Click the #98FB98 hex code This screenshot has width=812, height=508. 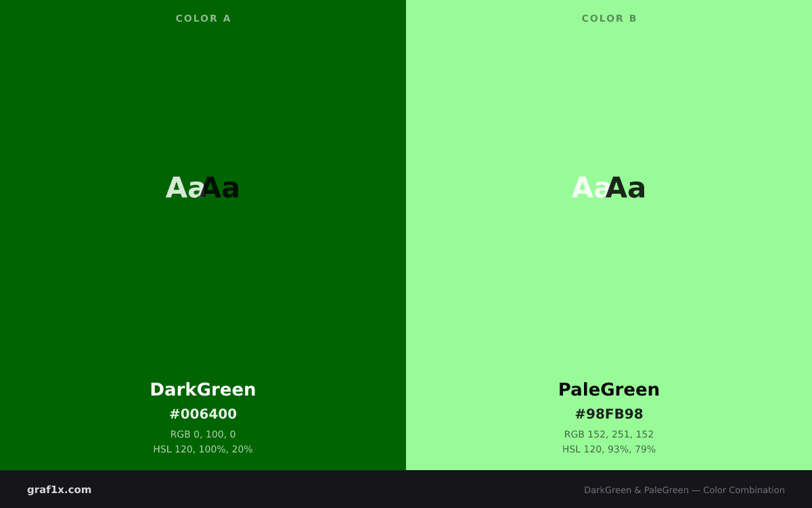pyautogui.click(x=609, y=414)
